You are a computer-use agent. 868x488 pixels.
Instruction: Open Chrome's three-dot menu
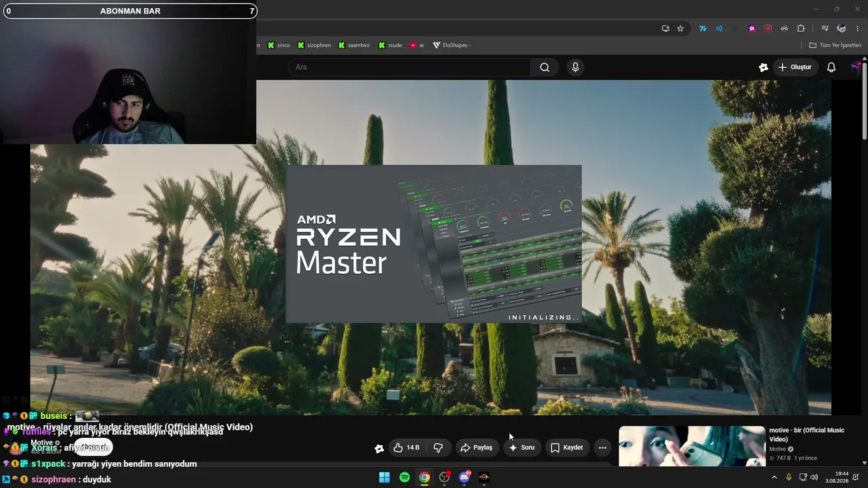tap(858, 28)
